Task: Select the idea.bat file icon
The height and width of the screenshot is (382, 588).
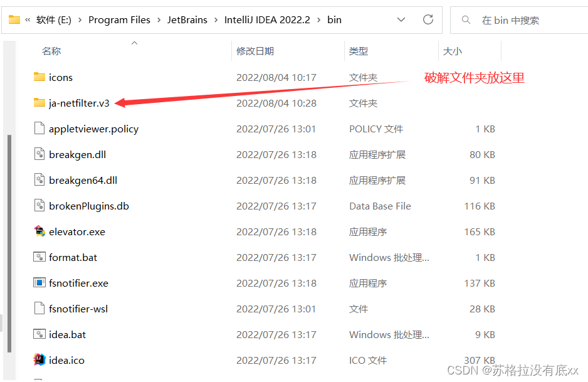Action: [x=39, y=334]
